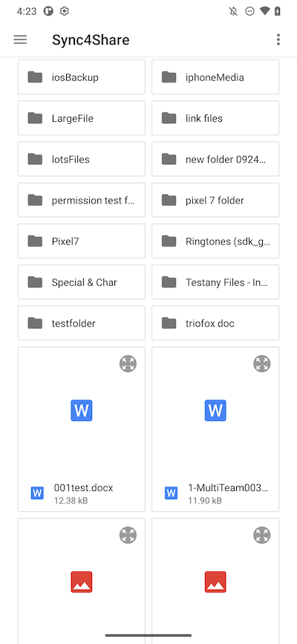This screenshot has width=297, height=644.
Task: Open the LargeFile folder
Action: 82,118
